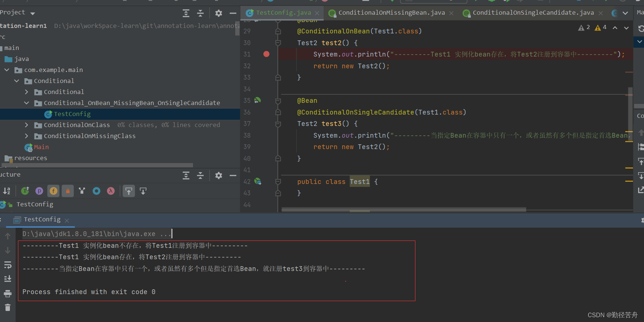Image resolution: width=644 pixels, height=322 pixels.
Task: Open the Project view dropdown
Action: [x=33, y=14]
